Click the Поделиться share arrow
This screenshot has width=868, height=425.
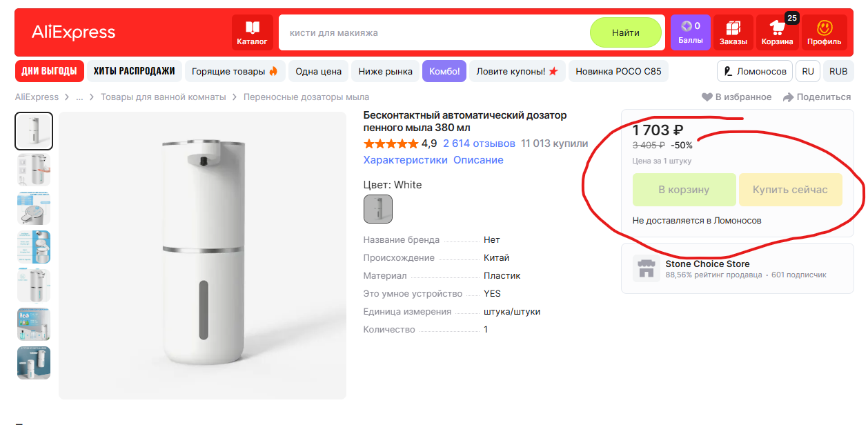(788, 97)
